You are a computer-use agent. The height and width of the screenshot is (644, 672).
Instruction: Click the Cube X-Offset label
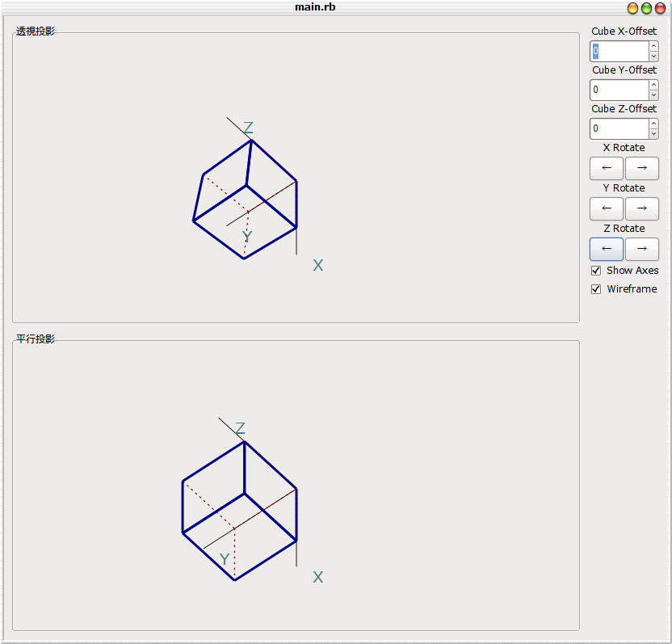tap(624, 32)
